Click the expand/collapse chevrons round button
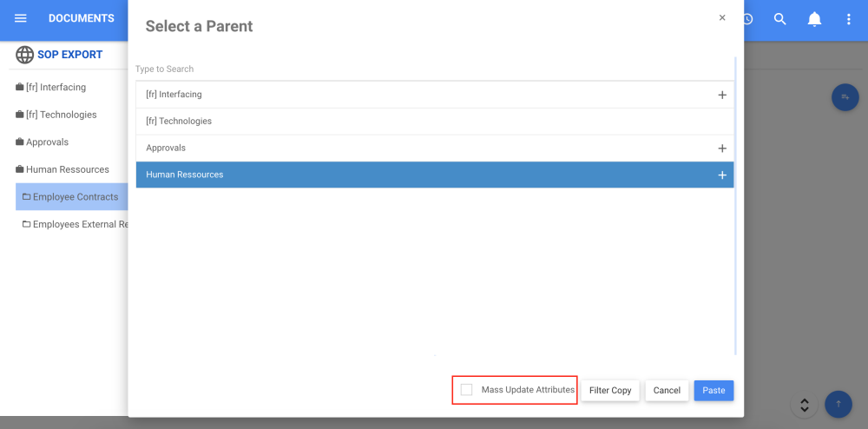The height and width of the screenshot is (429, 868). (x=805, y=405)
